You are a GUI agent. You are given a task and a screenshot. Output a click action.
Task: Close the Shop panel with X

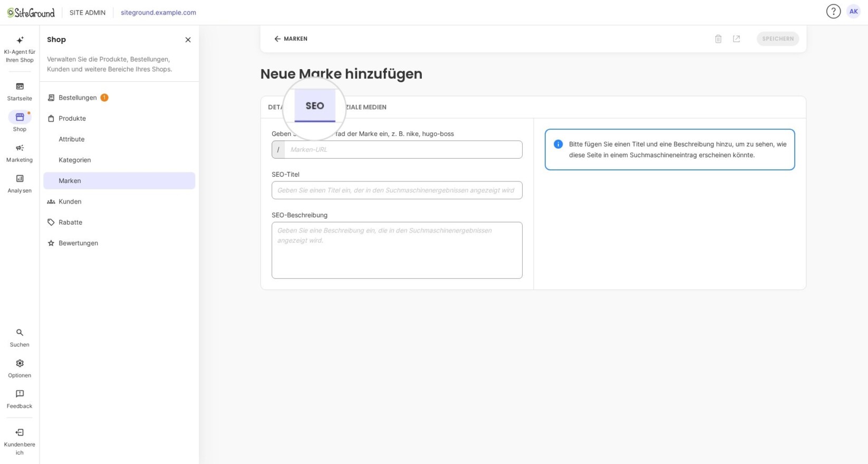click(188, 40)
